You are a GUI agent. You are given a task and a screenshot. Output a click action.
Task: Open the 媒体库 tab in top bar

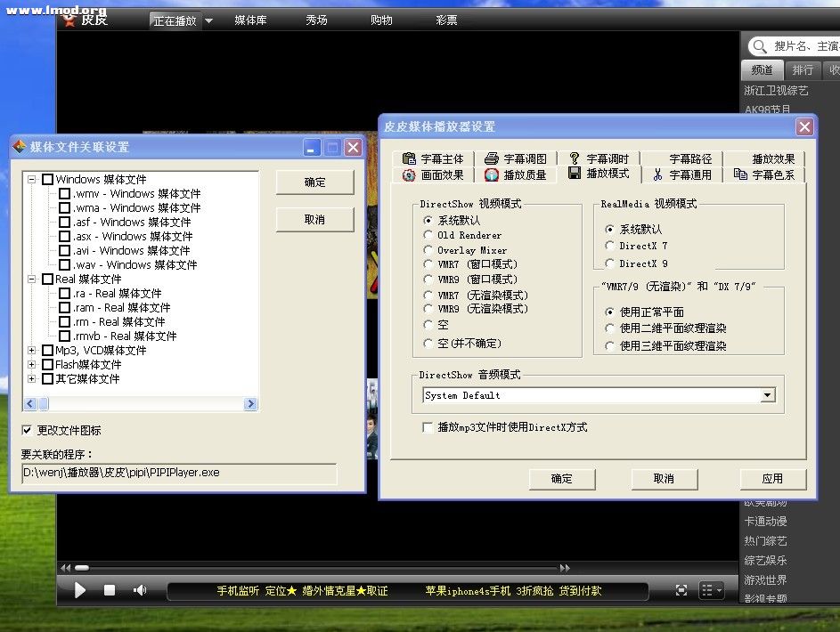pyautogui.click(x=250, y=20)
